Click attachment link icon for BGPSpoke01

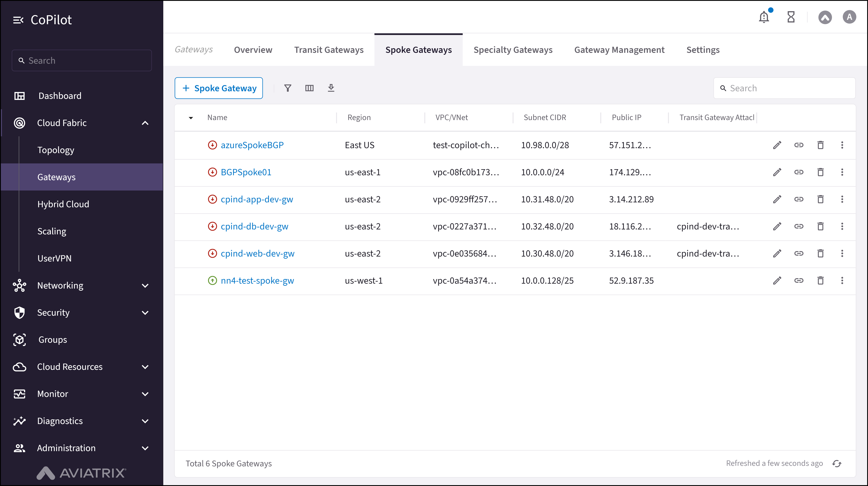coord(799,172)
